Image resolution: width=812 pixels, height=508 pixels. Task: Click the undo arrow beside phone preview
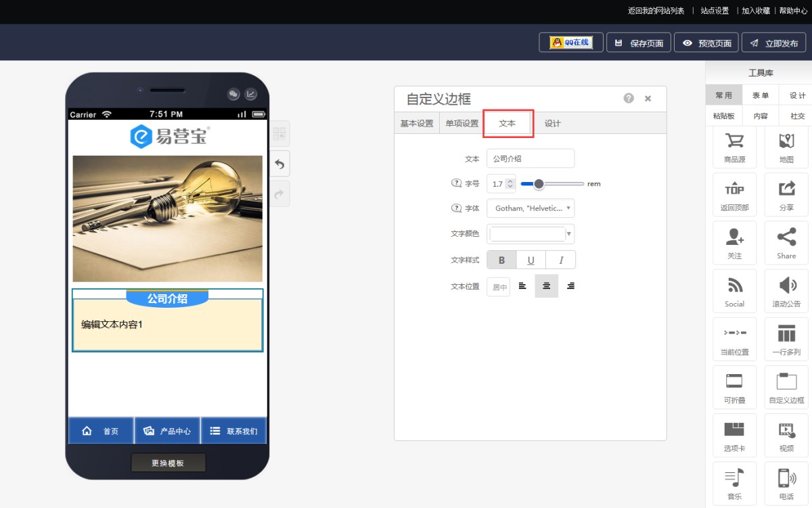pos(280,164)
